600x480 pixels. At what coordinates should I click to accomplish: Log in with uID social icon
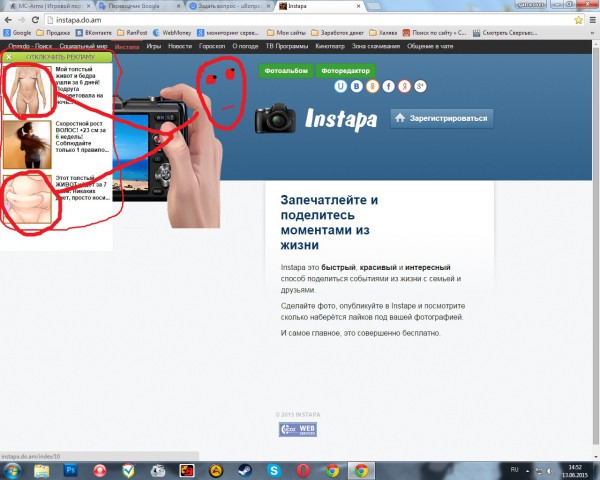[x=340, y=87]
